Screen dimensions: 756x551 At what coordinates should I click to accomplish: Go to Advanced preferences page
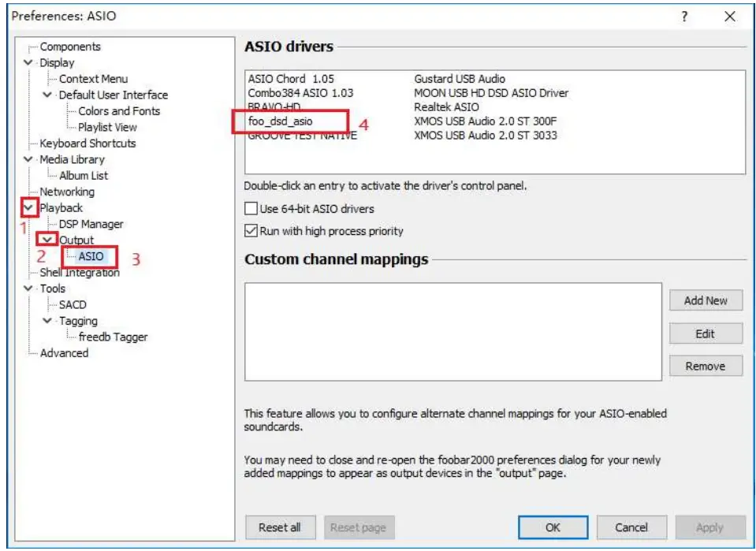(x=64, y=353)
